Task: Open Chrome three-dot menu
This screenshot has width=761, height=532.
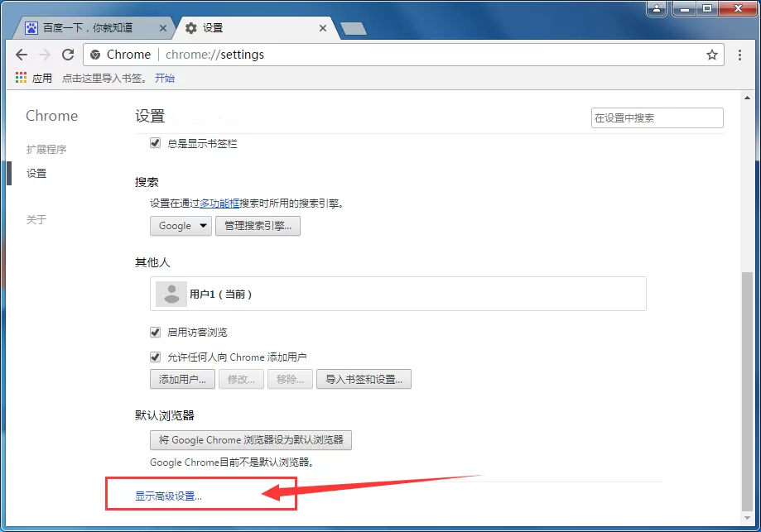Action: (x=739, y=55)
